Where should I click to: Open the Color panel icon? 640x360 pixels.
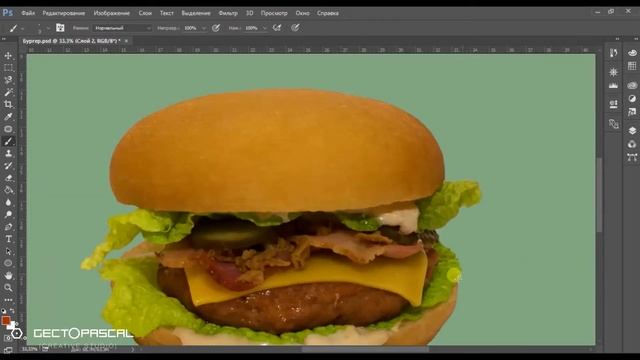tap(632, 53)
